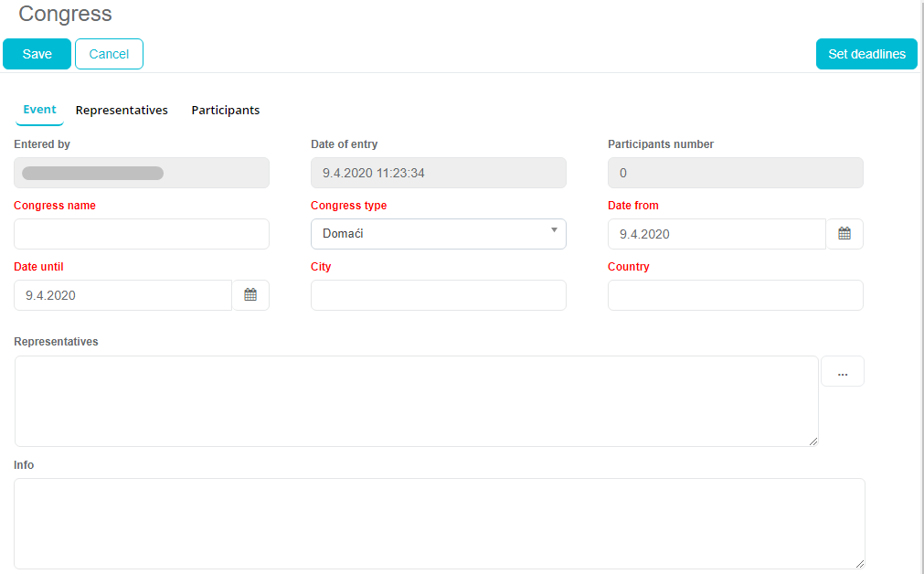The image size is (924, 574).
Task: Click the Date from text box
Action: [x=717, y=234]
